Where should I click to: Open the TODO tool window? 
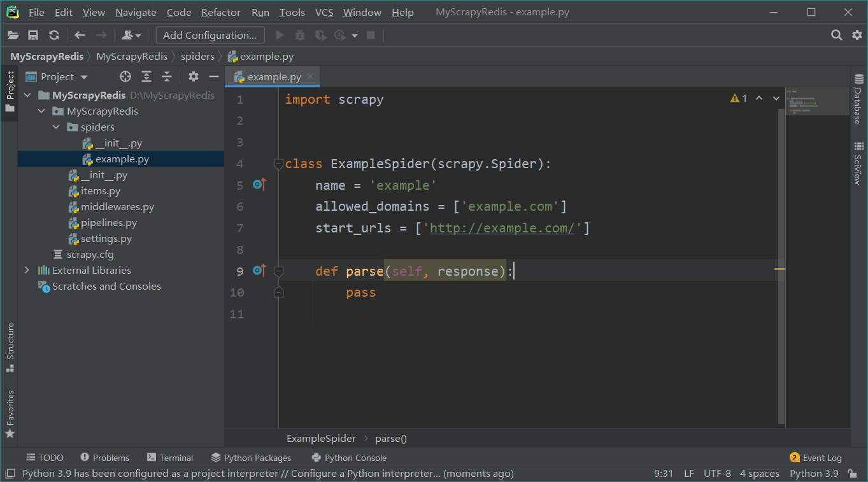click(x=45, y=458)
